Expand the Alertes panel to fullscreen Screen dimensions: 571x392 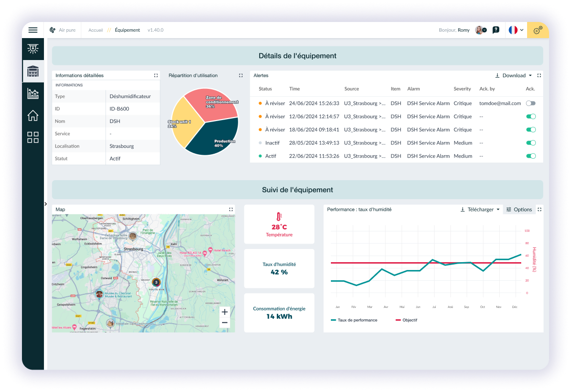tap(539, 76)
